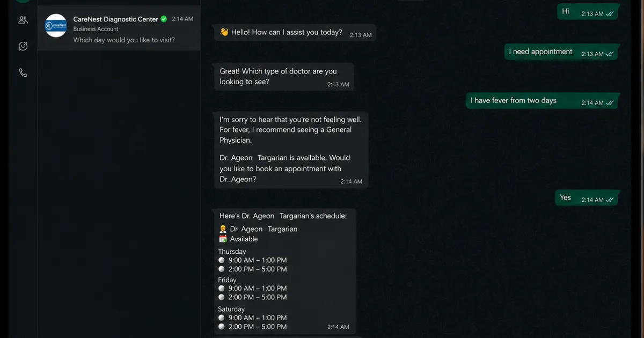Image resolution: width=644 pixels, height=338 pixels.
Task: Select the Thursday 2:00 PM – 5:00 PM slot
Action: coord(253,269)
